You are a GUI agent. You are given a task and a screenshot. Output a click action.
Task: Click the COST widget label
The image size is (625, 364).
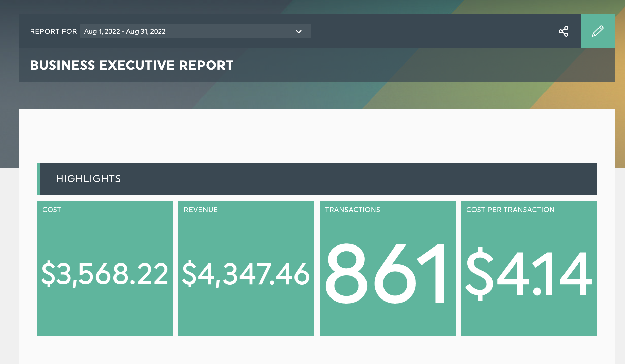pyautogui.click(x=52, y=210)
